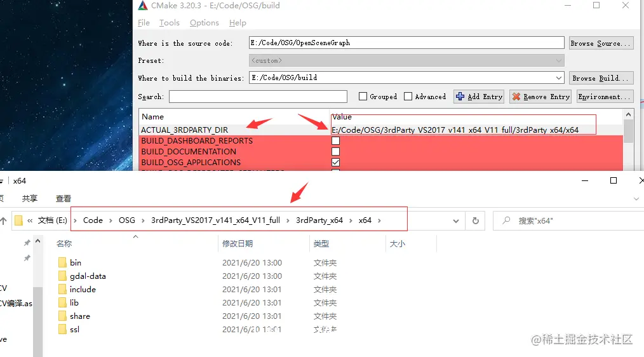Click the Environment button

click(x=605, y=97)
